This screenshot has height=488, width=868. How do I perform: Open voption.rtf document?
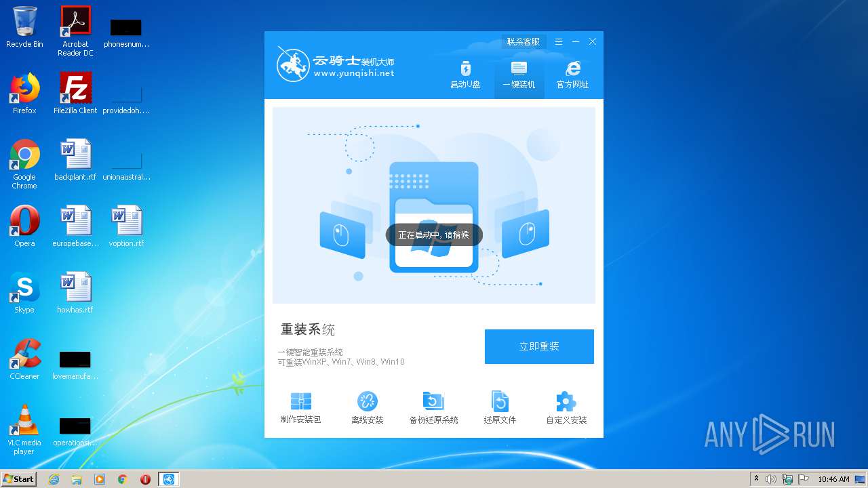126,226
